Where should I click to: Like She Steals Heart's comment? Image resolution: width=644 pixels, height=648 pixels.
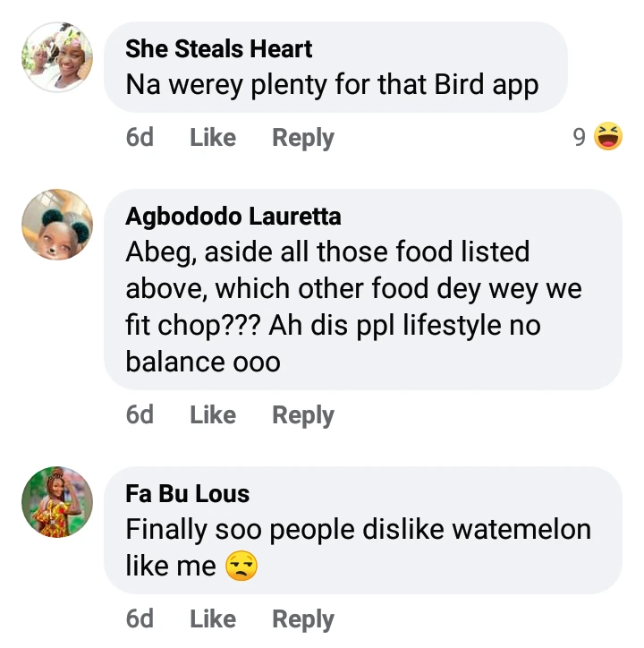tap(213, 138)
